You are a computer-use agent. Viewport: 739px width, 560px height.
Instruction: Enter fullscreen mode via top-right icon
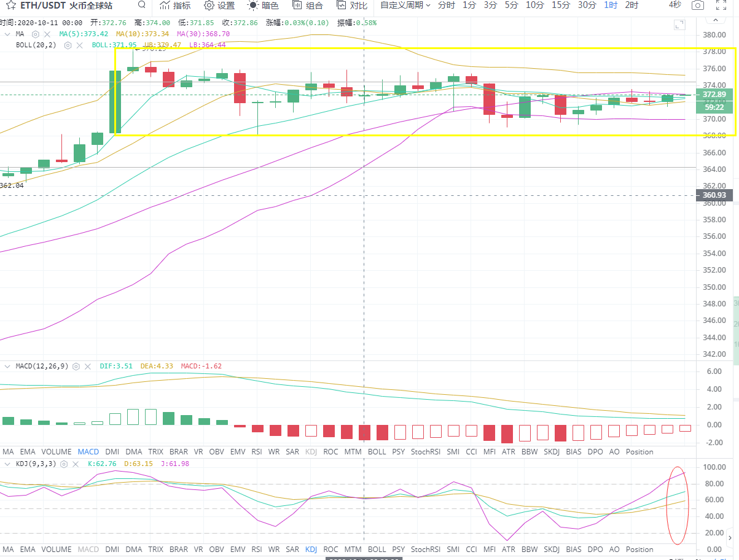[721, 6]
